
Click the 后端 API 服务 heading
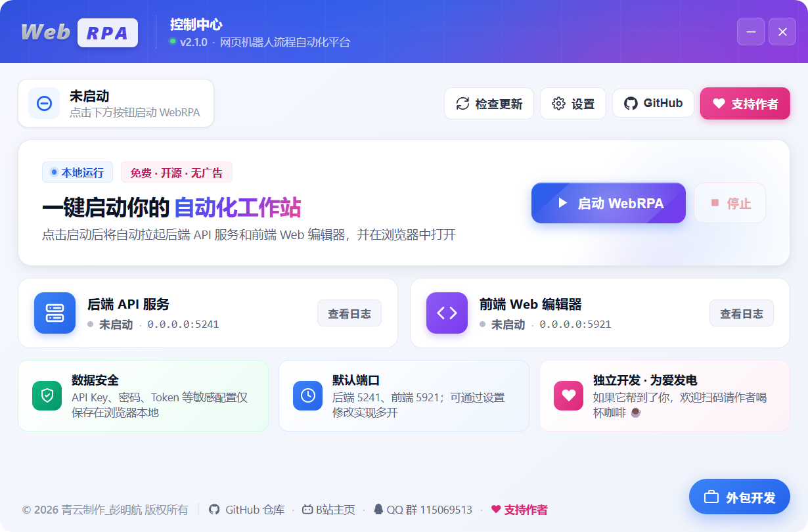click(x=129, y=304)
